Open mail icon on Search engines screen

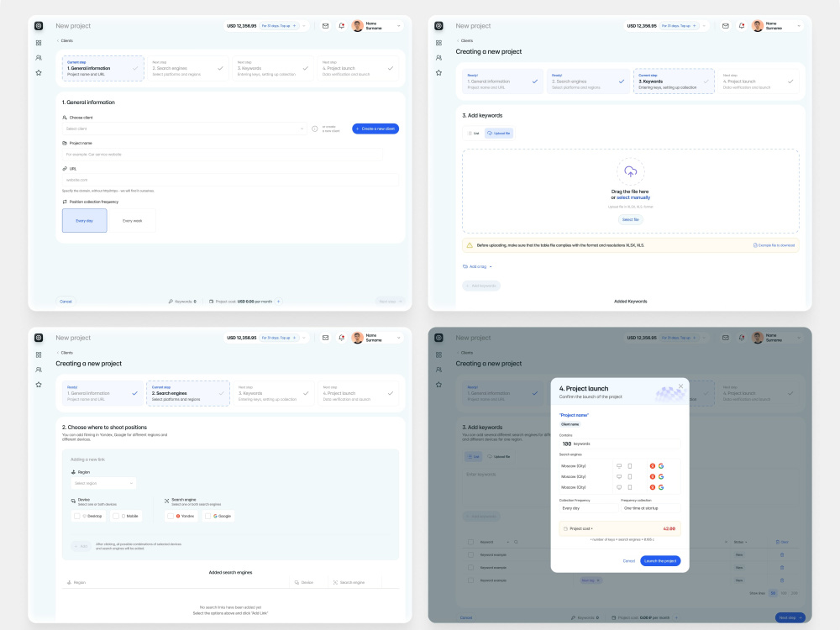point(325,338)
